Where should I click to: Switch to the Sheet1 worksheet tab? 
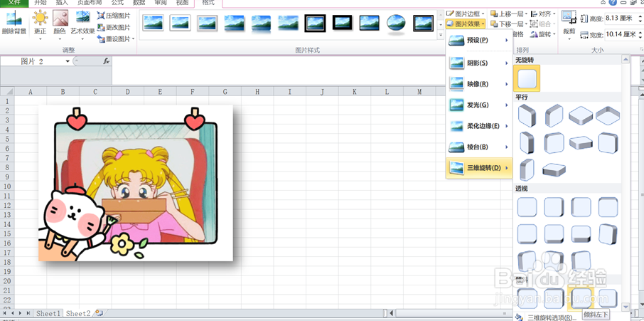48,314
